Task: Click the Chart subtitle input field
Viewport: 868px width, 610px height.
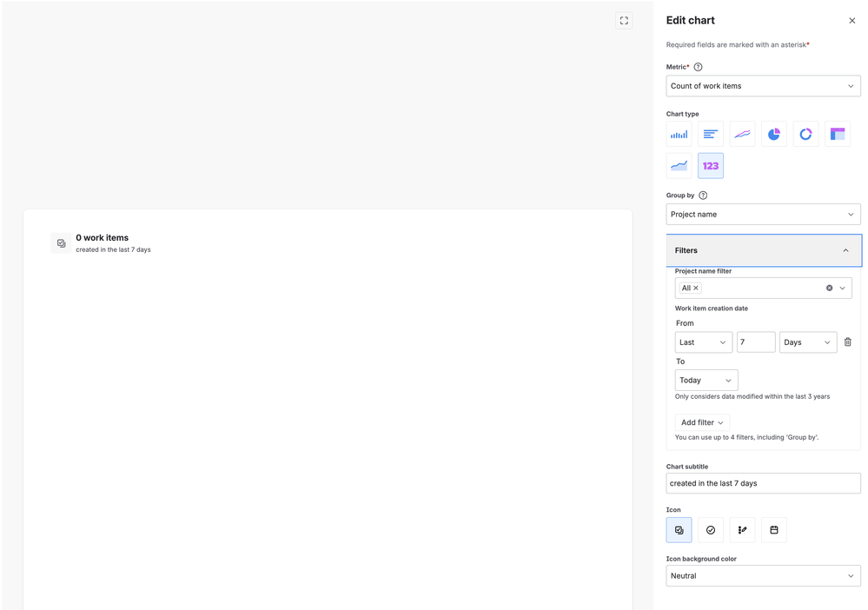Action: [x=763, y=483]
